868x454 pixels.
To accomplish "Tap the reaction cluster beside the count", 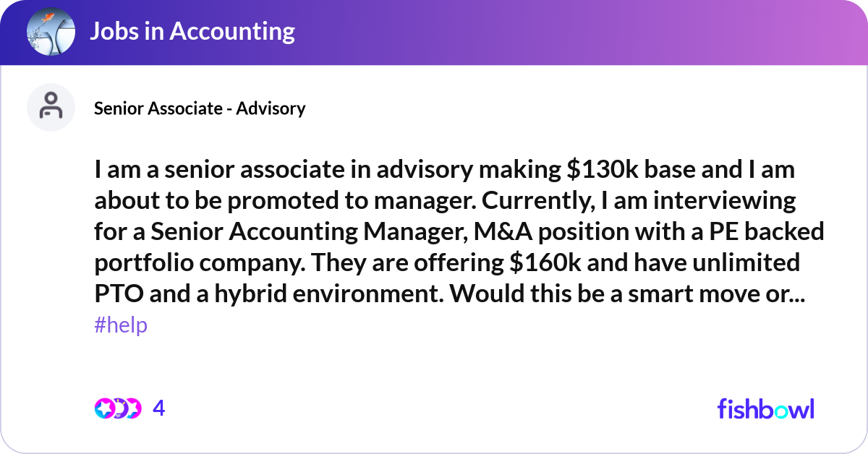I will [119, 408].
